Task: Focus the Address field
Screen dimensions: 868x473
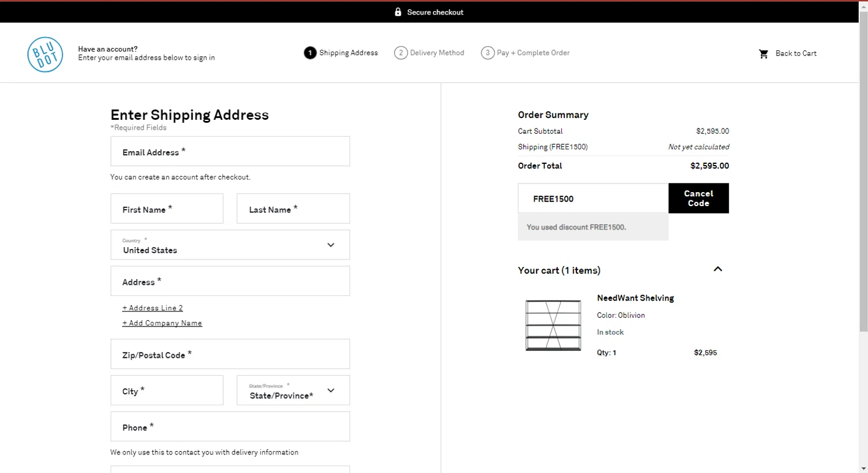Action: tap(230, 281)
